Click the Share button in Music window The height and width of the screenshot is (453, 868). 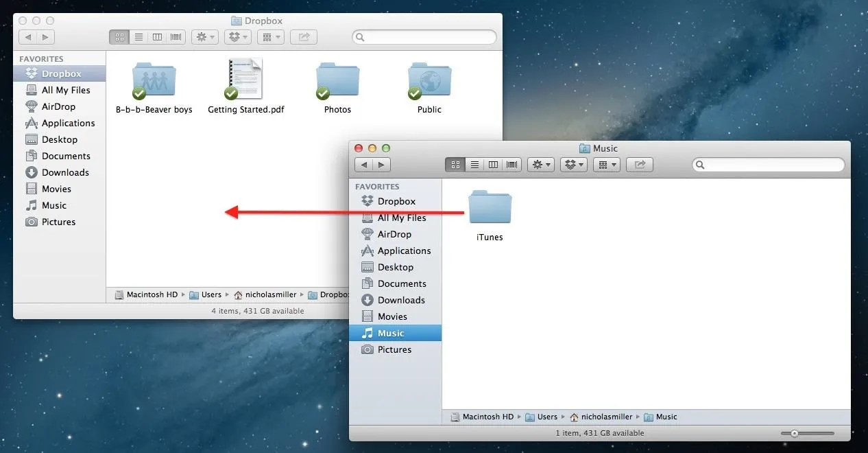(x=640, y=165)
